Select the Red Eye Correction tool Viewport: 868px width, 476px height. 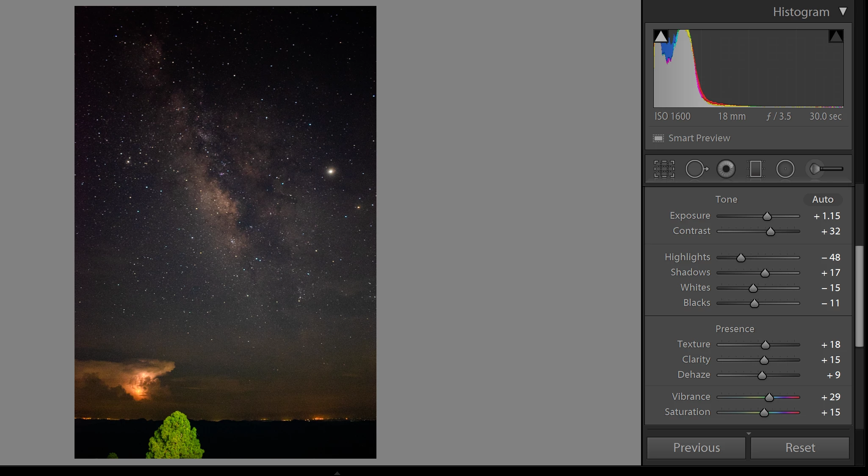[x=726, y=169]
